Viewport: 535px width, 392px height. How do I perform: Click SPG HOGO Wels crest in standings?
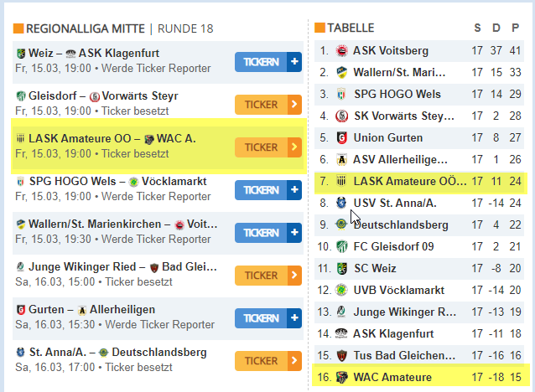point(341,94)
